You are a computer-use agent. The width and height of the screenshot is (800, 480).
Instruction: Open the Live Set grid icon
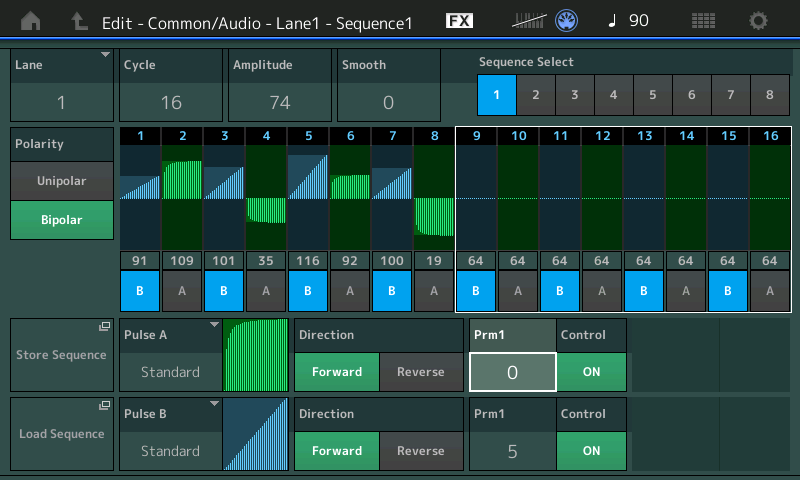(x=703, y=20)
